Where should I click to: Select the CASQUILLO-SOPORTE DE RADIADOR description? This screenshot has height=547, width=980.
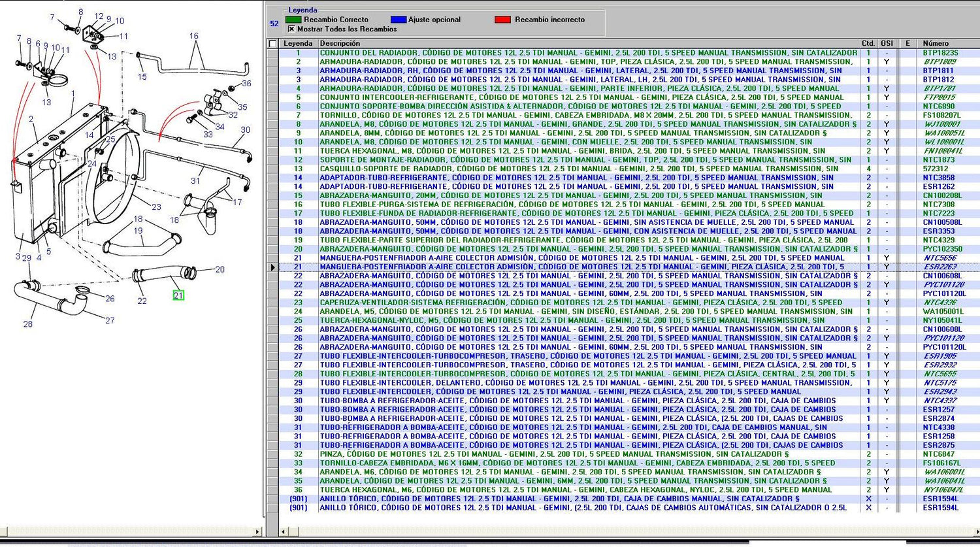[579, 169]
